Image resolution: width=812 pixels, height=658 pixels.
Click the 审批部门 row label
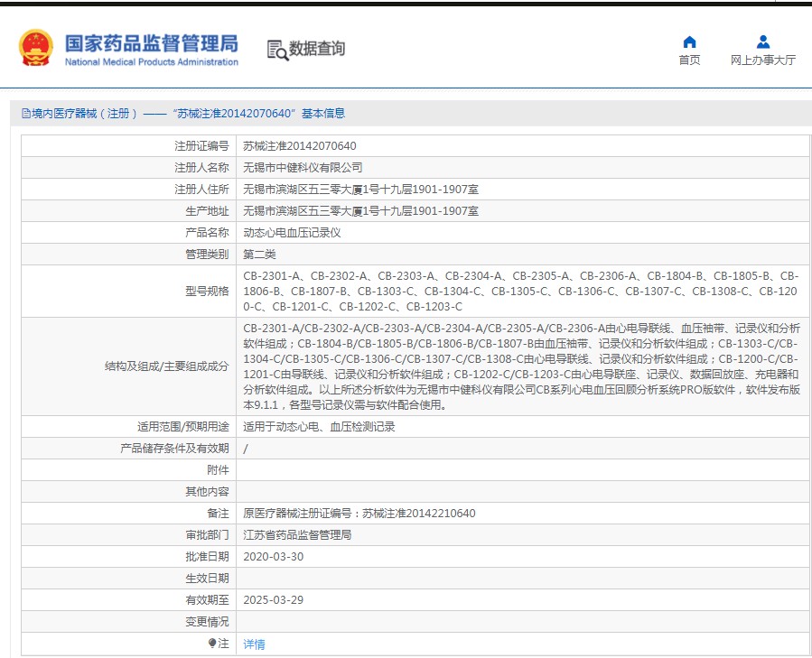pos(207,535)
